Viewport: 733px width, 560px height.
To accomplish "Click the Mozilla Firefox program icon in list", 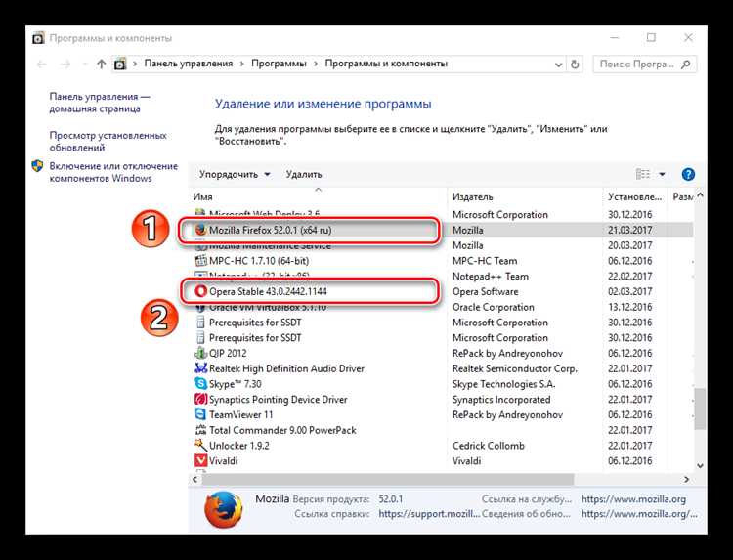I will click(200, 230).
